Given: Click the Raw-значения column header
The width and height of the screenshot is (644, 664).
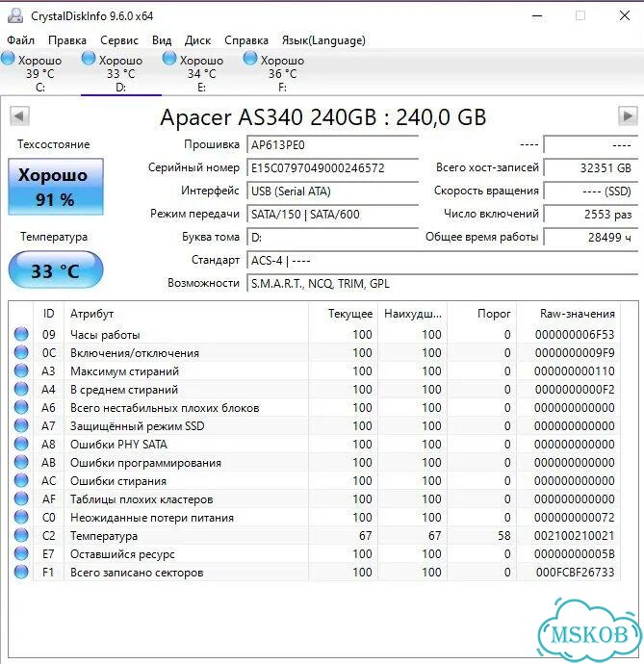Looking at the screenshot, I should point(569,314).
